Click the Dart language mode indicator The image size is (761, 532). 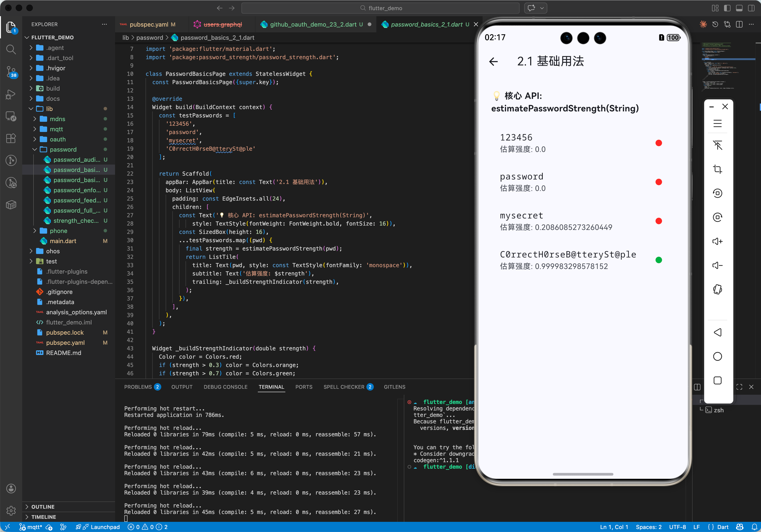tap(723, 527)
